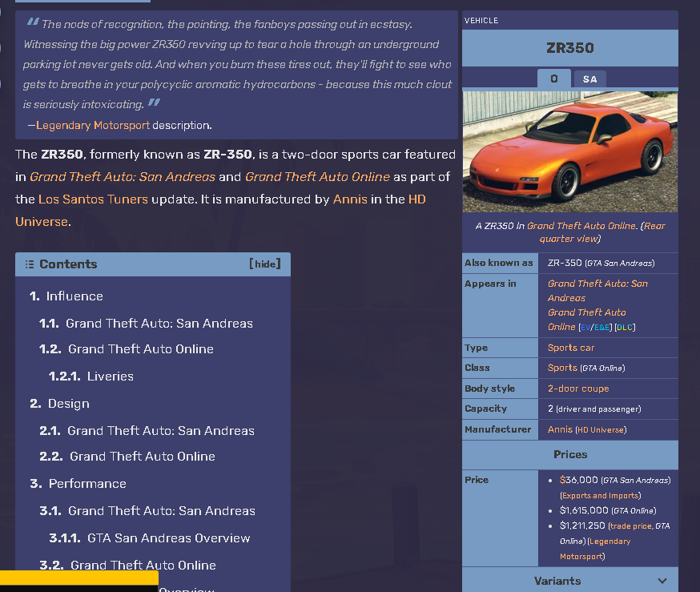Jump to 3.2. Grand Theft Auto Online
The width and height of the screenshot is (700, 592).
click(x=127, y=566)
